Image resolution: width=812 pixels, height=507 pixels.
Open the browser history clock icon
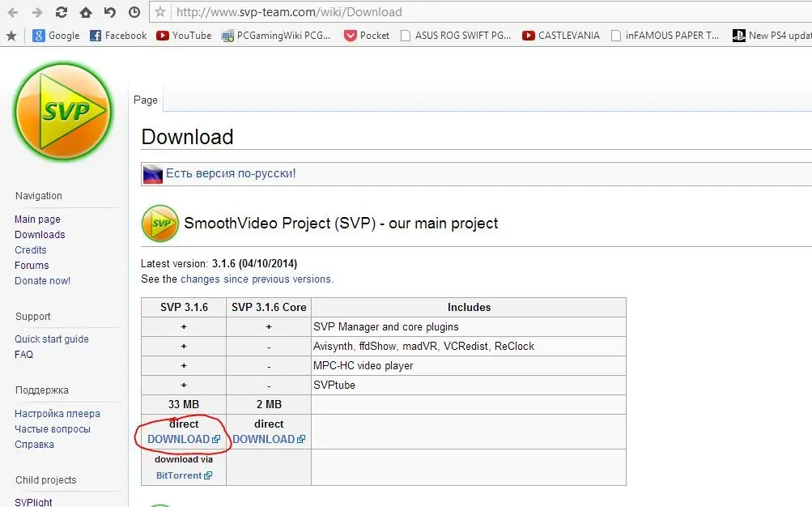pyautogui.click(x=134, y=12)
